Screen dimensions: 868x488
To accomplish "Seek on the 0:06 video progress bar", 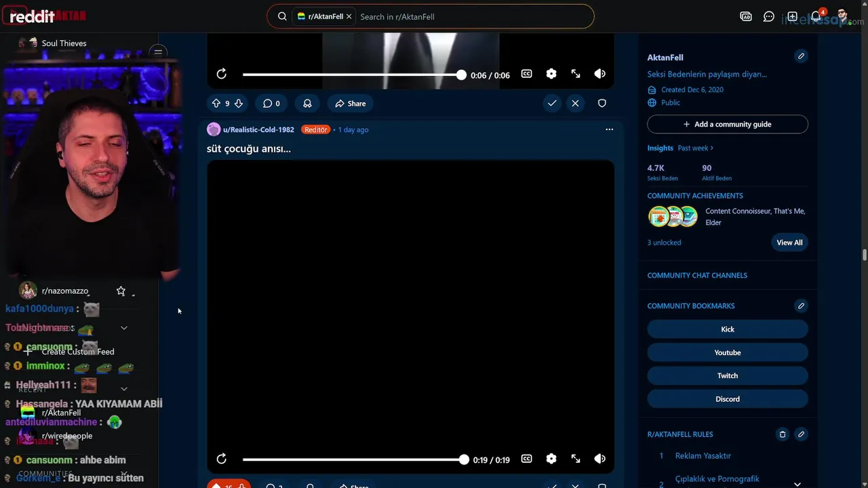I will pos(352,75).
